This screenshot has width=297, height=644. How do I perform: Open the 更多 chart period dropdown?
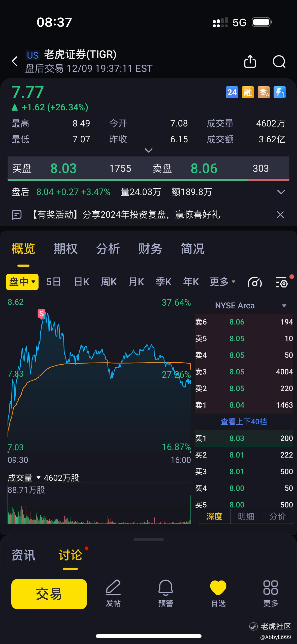(222, 282)
